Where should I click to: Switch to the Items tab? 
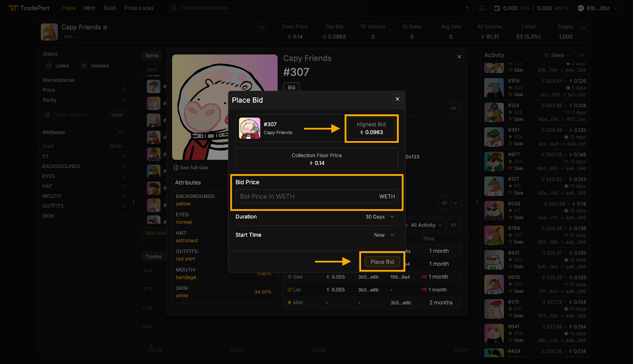152,55
